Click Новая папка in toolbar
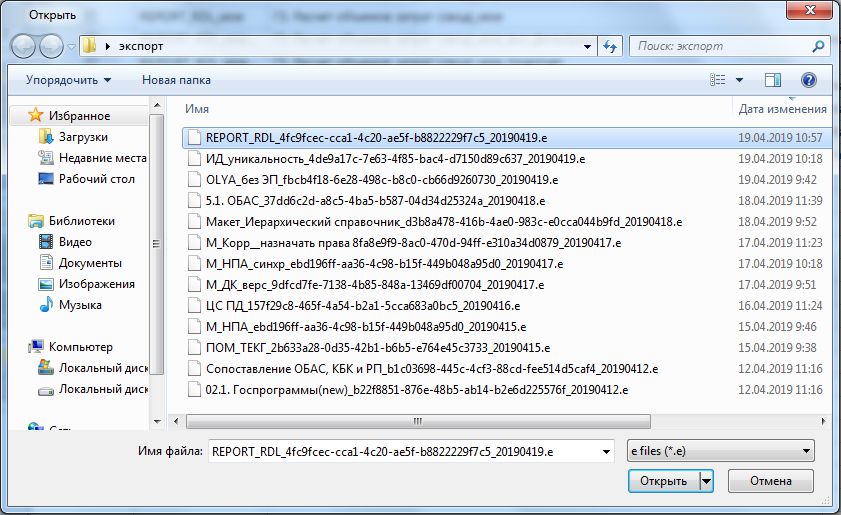The image size is (841, 515). tap(176, 79)
